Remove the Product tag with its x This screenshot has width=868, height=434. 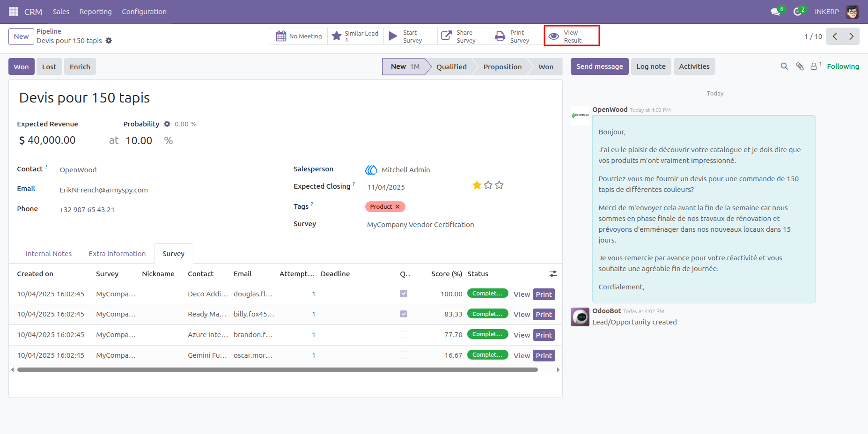[397, 206]
